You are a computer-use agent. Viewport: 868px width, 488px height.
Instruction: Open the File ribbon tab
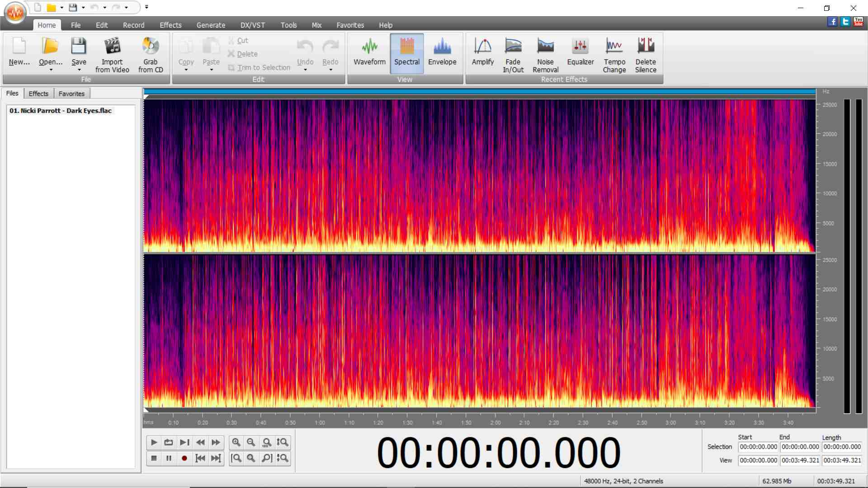[75, 25]
